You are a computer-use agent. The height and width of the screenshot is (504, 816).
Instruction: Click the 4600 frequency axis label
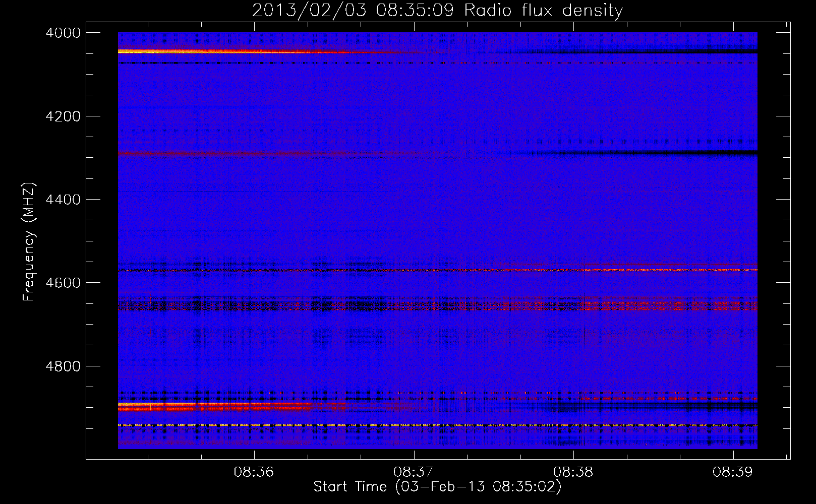tap(63, 283)
